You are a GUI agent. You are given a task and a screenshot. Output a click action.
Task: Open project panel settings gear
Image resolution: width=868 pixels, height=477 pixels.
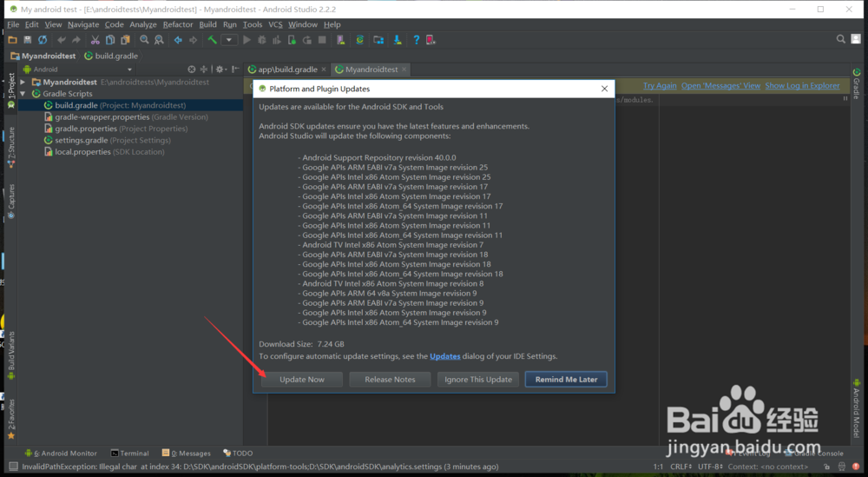point(220,70)
